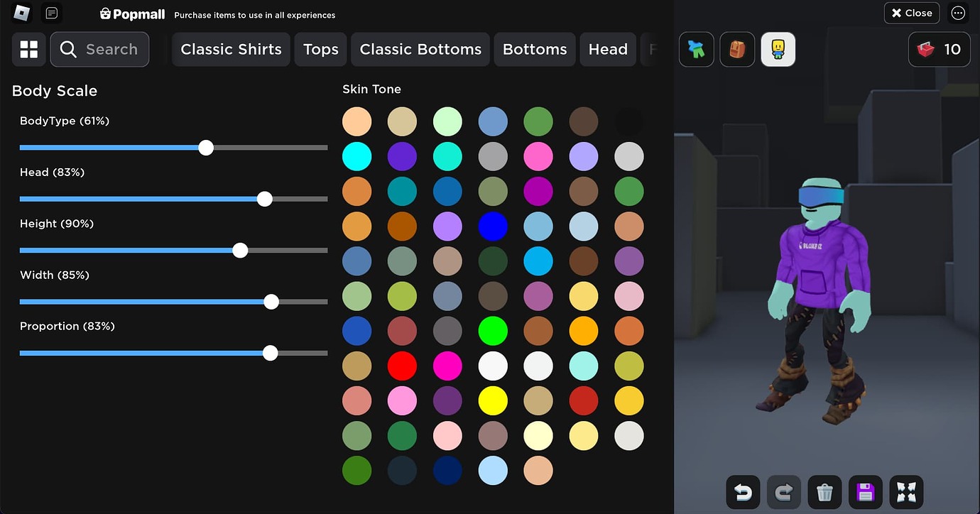Click the purple floppy disk save icon

(x=865, y=492)
